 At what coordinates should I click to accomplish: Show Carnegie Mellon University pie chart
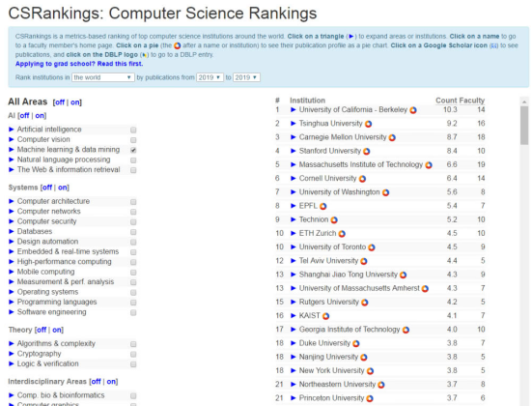392,137
